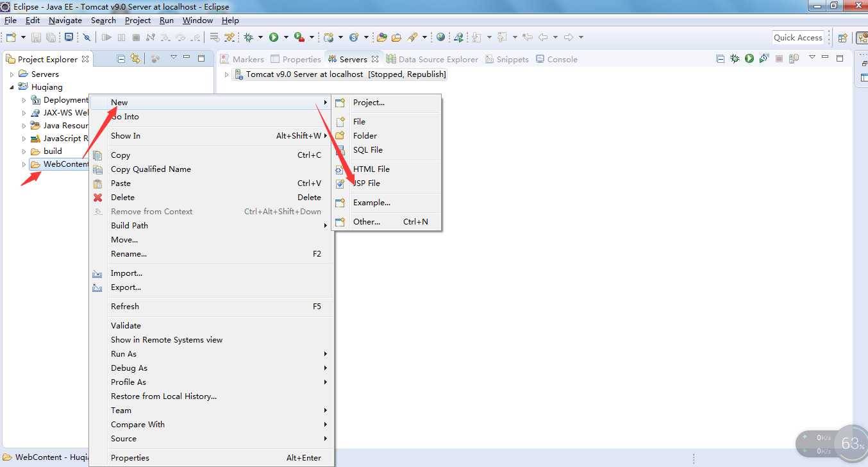Open the Window menu in menu bar
Screen dimensions: 868x467
197,21
